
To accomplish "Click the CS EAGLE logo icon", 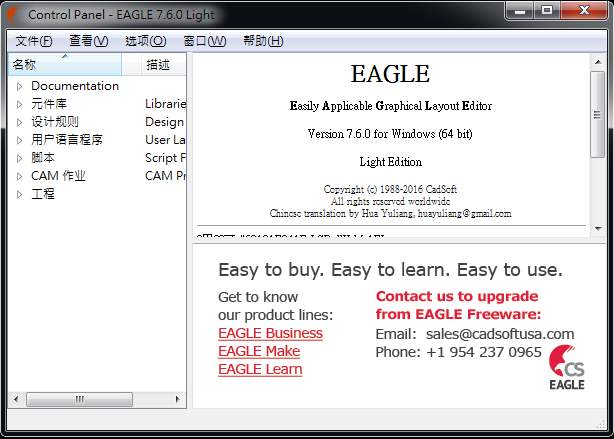I will pos(567,368).
